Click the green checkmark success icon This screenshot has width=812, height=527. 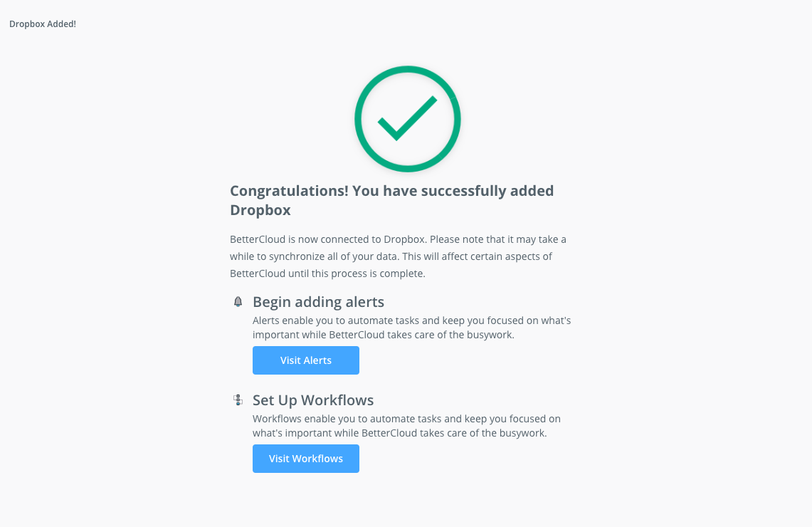click(407, 118)
